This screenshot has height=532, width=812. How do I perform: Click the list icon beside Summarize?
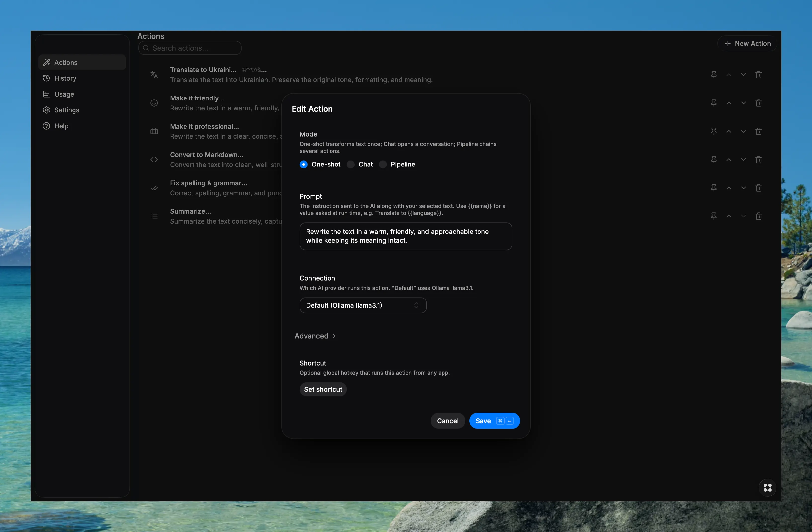(x=154, y=216)
